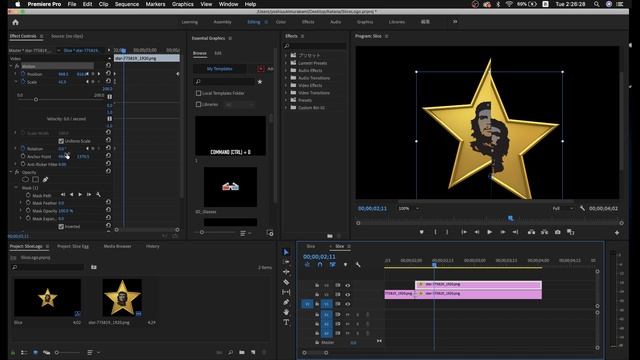This screenshot has width=640, height=360.
Task: Click Export Frame camera icon
Action: click(558, 232)
